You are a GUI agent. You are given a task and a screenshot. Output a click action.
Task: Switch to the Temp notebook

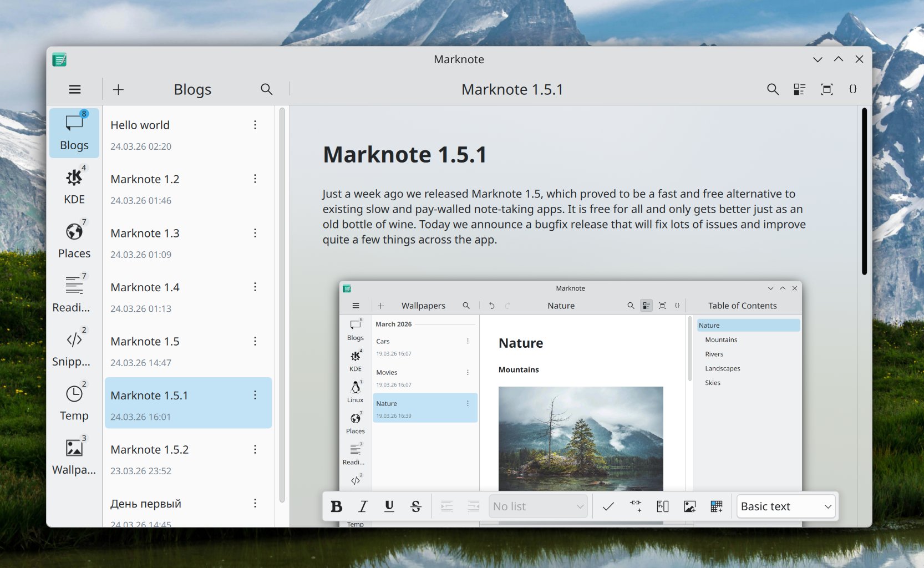(x=74, y=403)
